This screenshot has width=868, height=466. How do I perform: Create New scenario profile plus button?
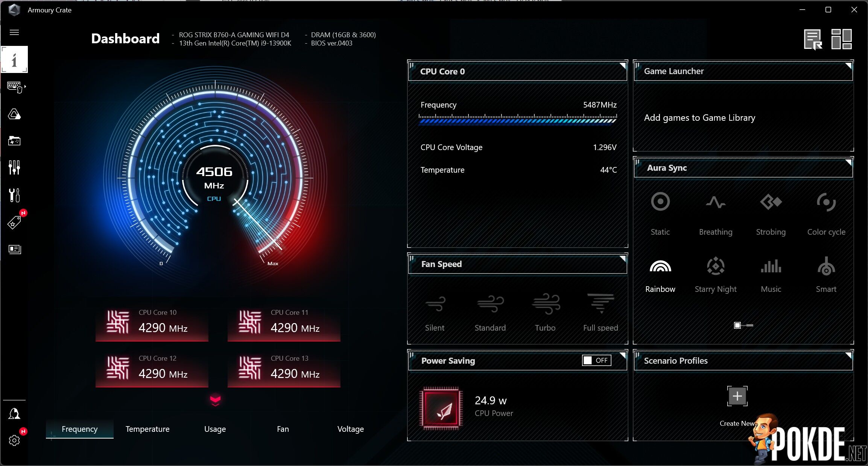tap(737, 396)
